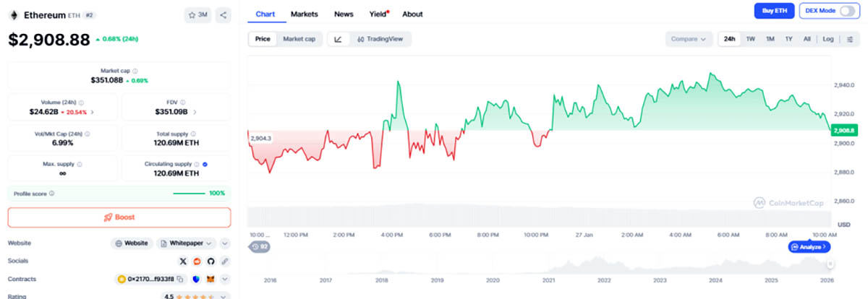Select the Market cap chart option
This screenshot has height=299, width=868.
click(299, 39)
